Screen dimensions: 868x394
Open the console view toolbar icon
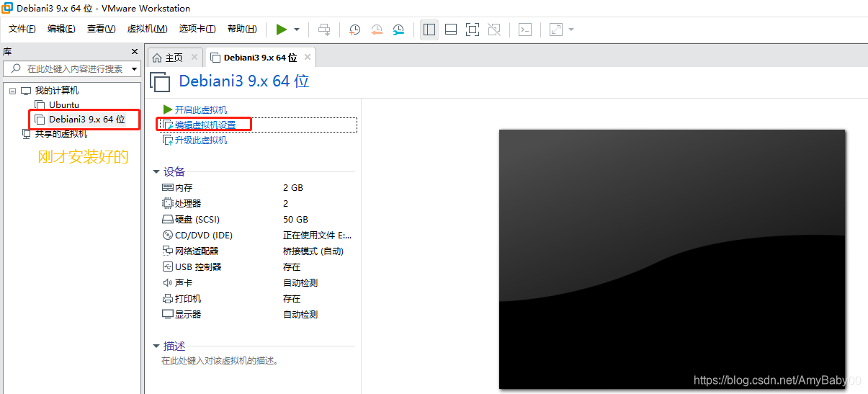pos(526,30)
